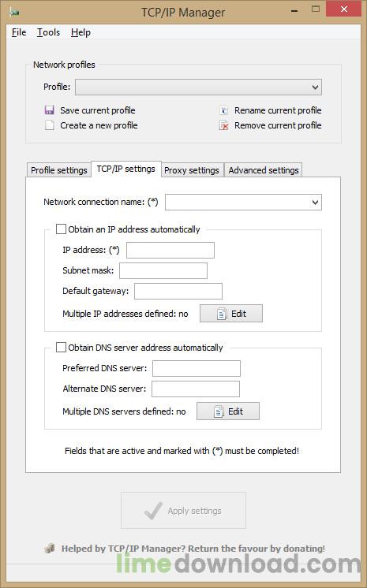Select the TCP/IP settings tab

tap(125, 169)
